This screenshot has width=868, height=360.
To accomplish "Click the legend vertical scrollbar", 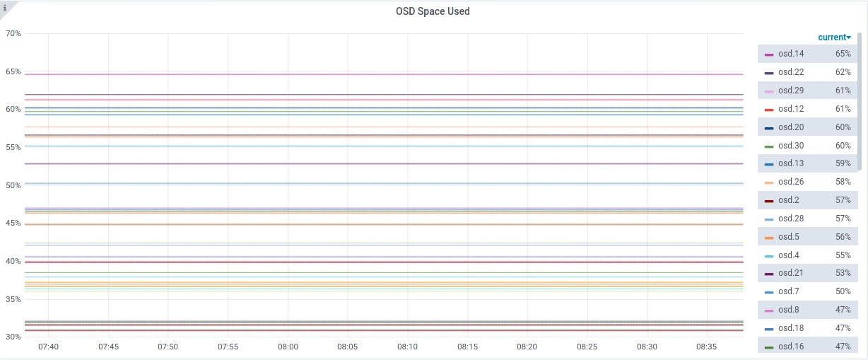I will click(x=860, y=100).
